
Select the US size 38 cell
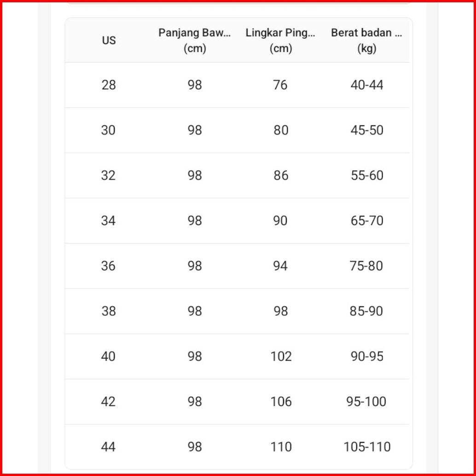tap(109, 311)
